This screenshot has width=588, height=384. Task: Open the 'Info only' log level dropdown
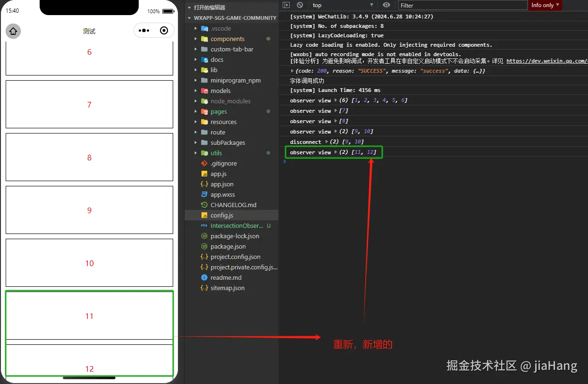point(545,5)
